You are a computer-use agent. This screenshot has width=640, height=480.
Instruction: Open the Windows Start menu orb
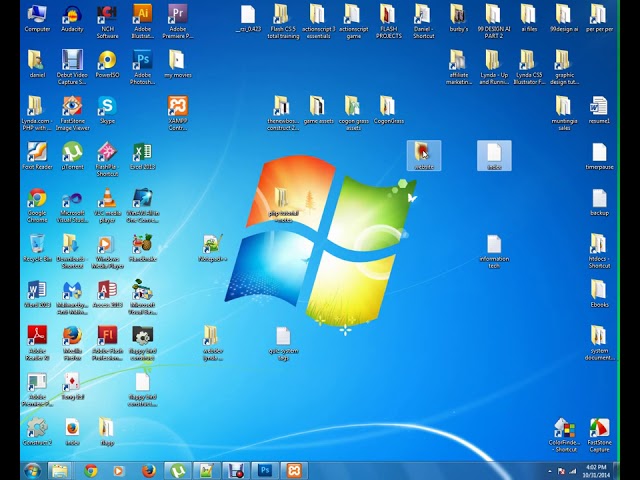[x=32, y=471]
